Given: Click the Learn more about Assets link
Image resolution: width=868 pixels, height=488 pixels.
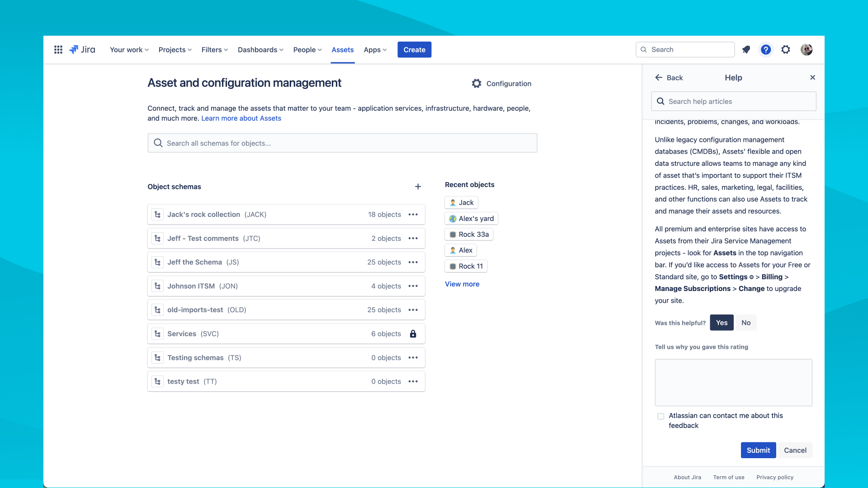Looking at the screenshot, I should (x=241, y=118).
